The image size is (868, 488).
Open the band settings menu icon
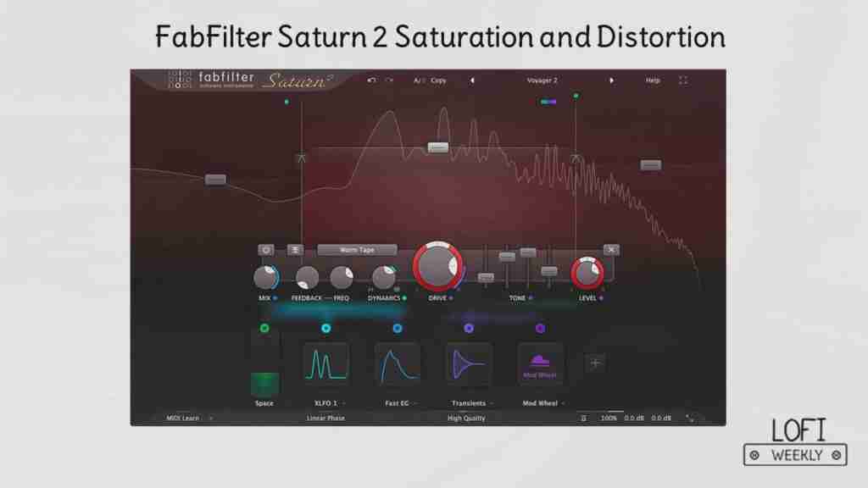click(295, 250)
